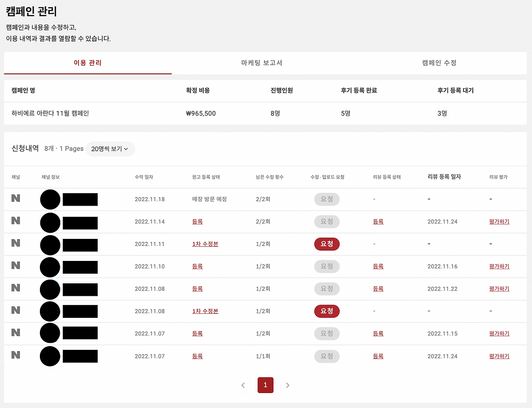Image resolution: width=532 pixels, height=408 pixels.
Task: Open the 20명씩 보기 dropdown
Action: 110,149
